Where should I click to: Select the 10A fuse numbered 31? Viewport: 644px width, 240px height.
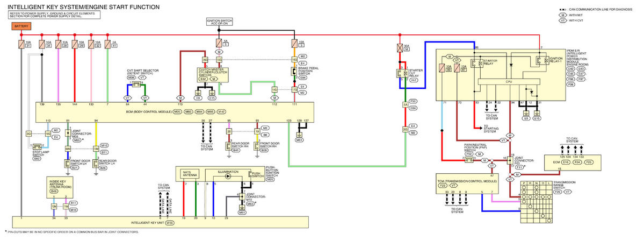21,44
